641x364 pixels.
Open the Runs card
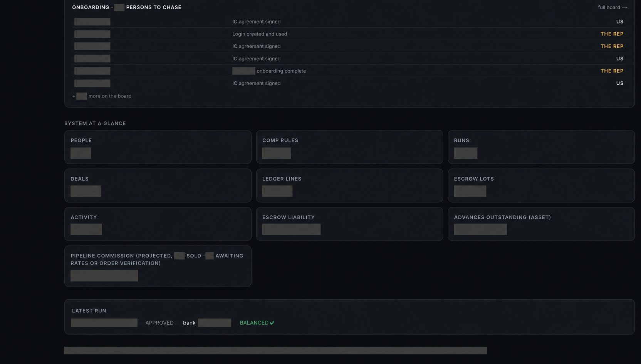point(541,147)
